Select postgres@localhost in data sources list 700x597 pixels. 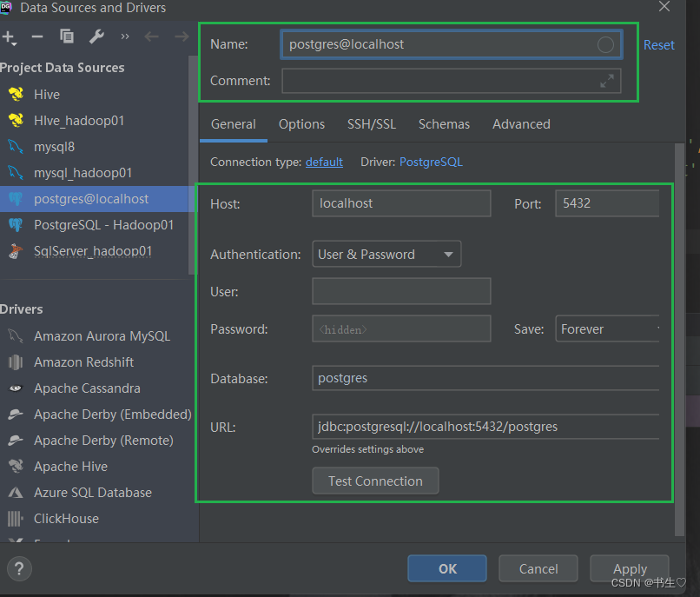coord(94,199)
